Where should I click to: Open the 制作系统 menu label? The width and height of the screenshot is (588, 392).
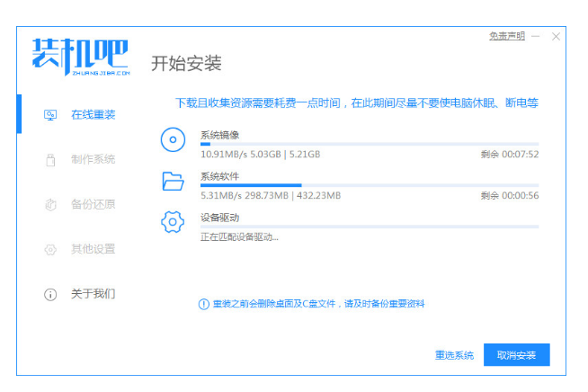click(94, 160)
